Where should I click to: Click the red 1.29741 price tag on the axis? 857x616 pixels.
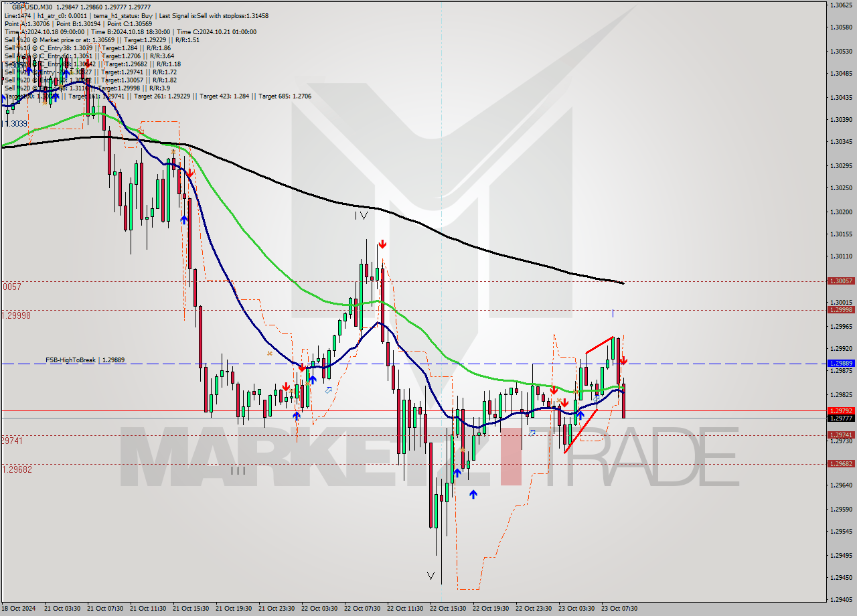(841, 435)
